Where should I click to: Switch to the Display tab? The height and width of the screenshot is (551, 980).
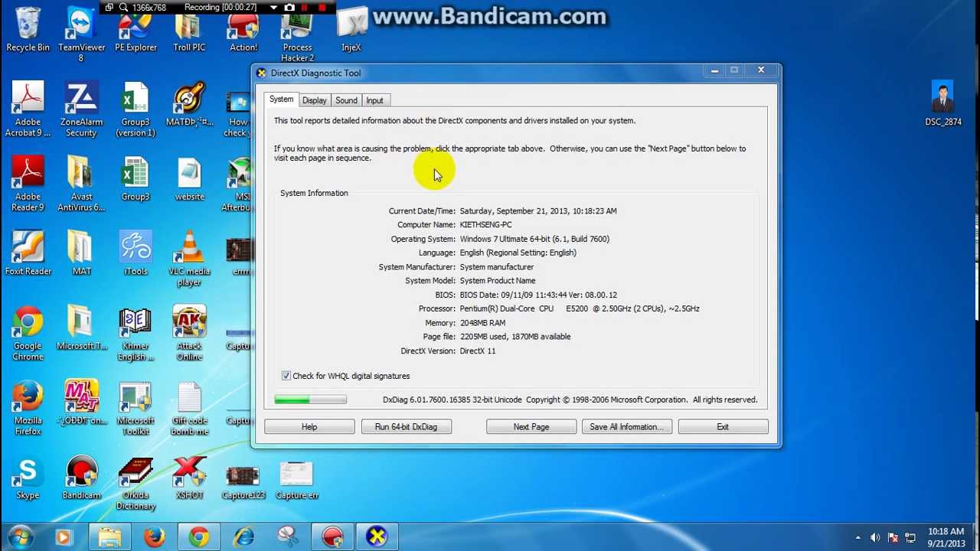[314, 100]
